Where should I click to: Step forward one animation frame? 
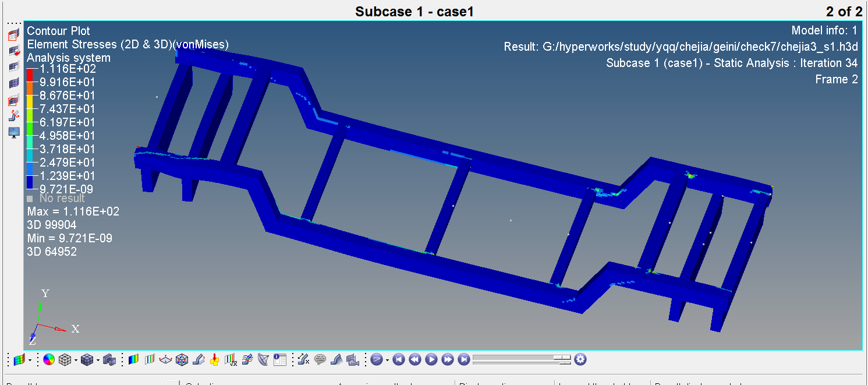click(447, 360)
